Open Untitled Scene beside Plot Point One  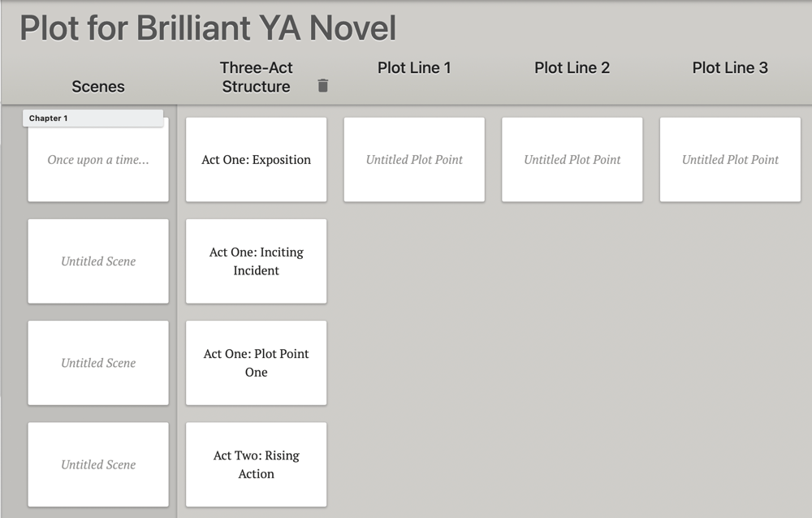98,363
